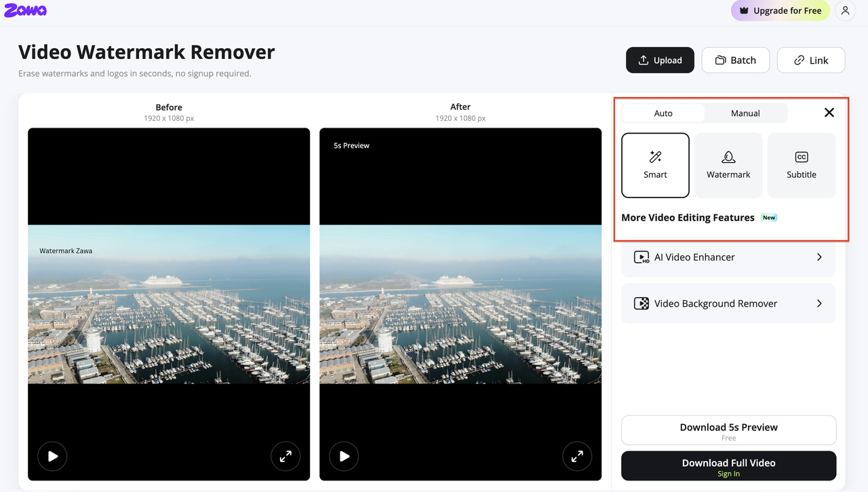Viewport: 868px width, 492px height.
Task: Play the After video
Action: (344, 457)
